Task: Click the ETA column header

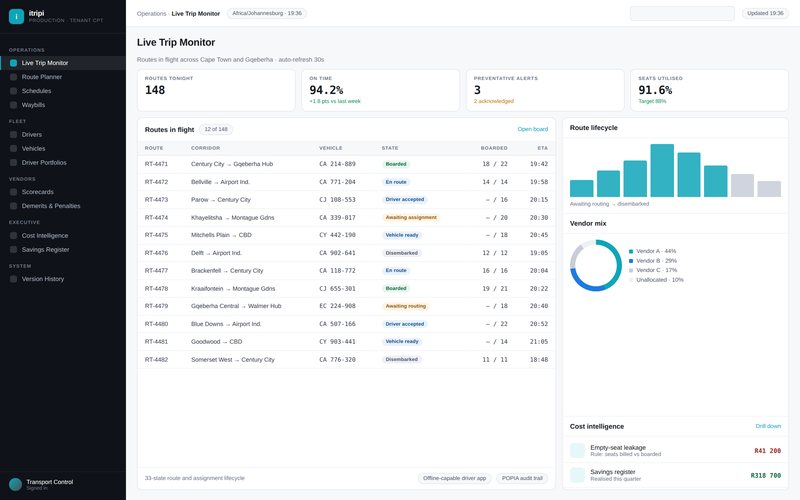Action: 543,148
